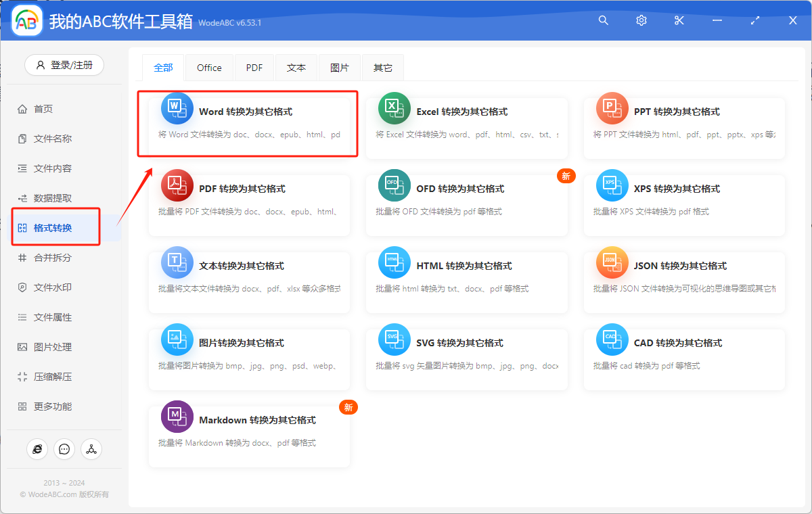812x514 pixels.
Task: Click the 登录/注册 button
Action: pyautogui.click(x=64, y=65)
